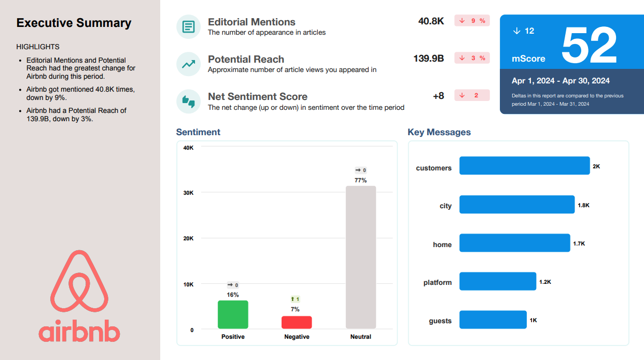
Task: Click the Net Sentiment thumbs icon
Action: click(189, 102)
